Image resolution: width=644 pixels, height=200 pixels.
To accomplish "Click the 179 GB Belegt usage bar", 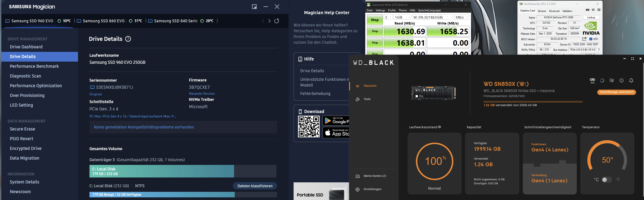I will (183, 195).
